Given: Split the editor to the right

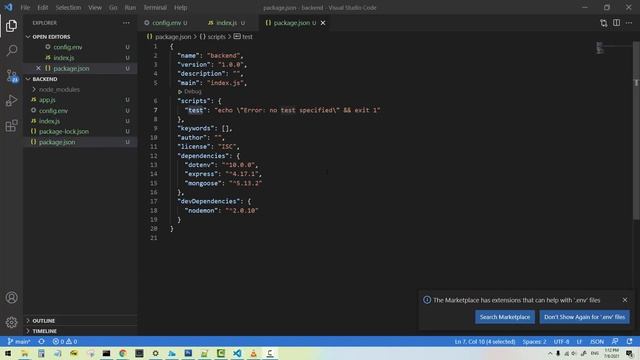Looking at the screenshot, I should pyautogui.click(x=616, y=23).
